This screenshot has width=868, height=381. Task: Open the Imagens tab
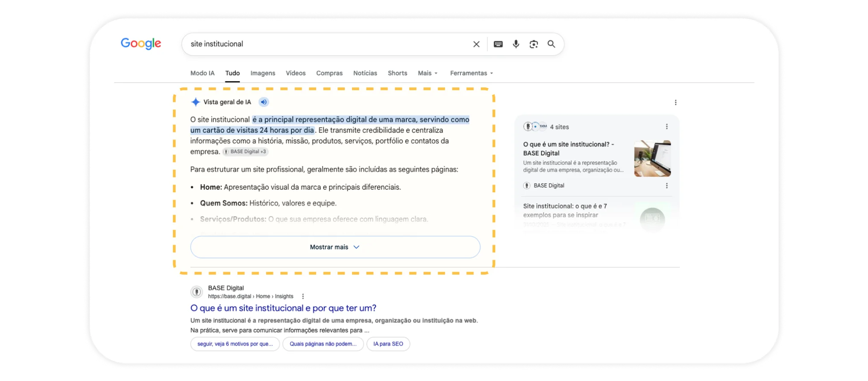click(263, 73)
